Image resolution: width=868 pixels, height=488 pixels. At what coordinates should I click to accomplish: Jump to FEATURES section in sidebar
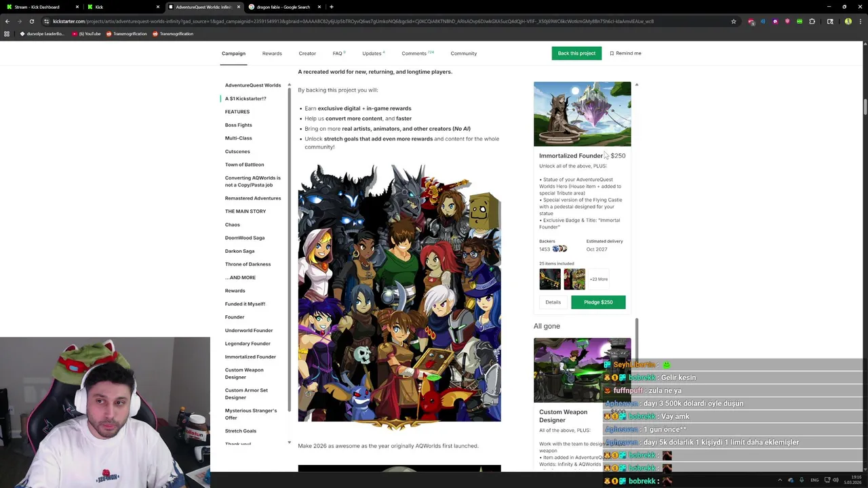[x=237, y=112]
